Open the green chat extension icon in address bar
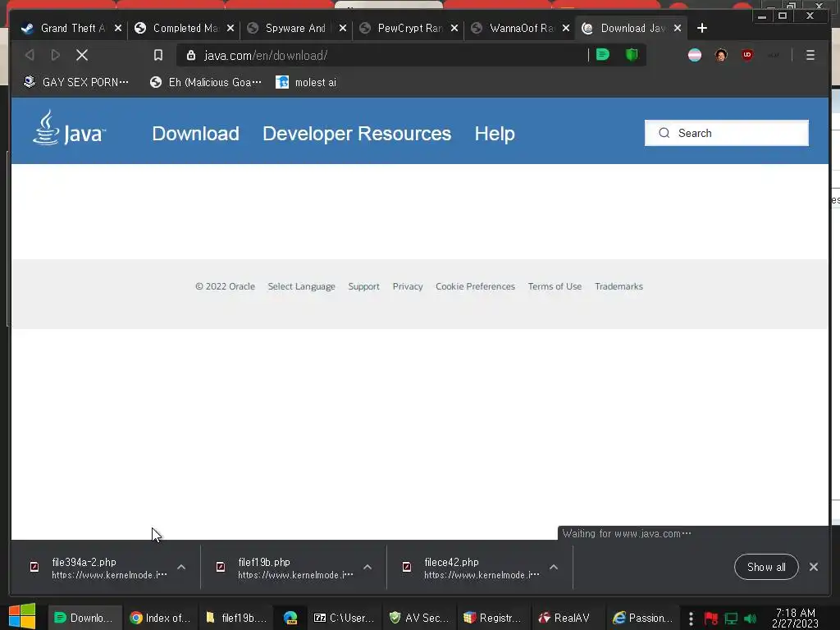The width and height of the screenshot is (840, 630). pyautogui.click(x=603, y=55)
